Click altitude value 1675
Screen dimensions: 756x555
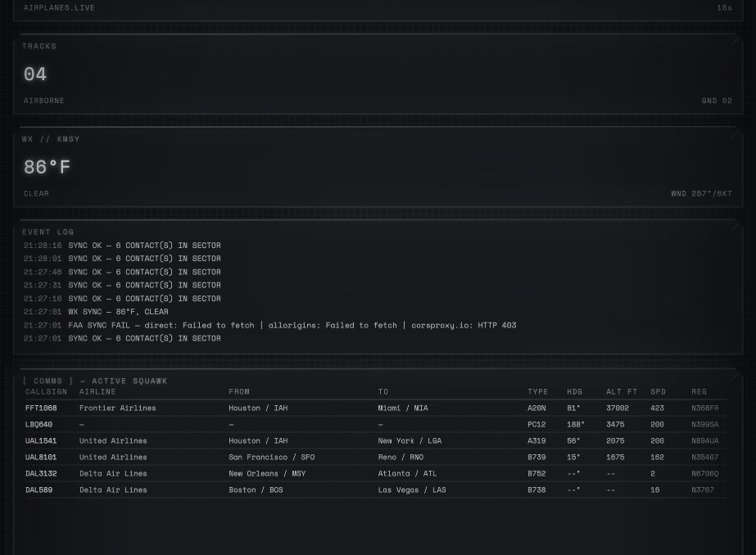(615, 458)
